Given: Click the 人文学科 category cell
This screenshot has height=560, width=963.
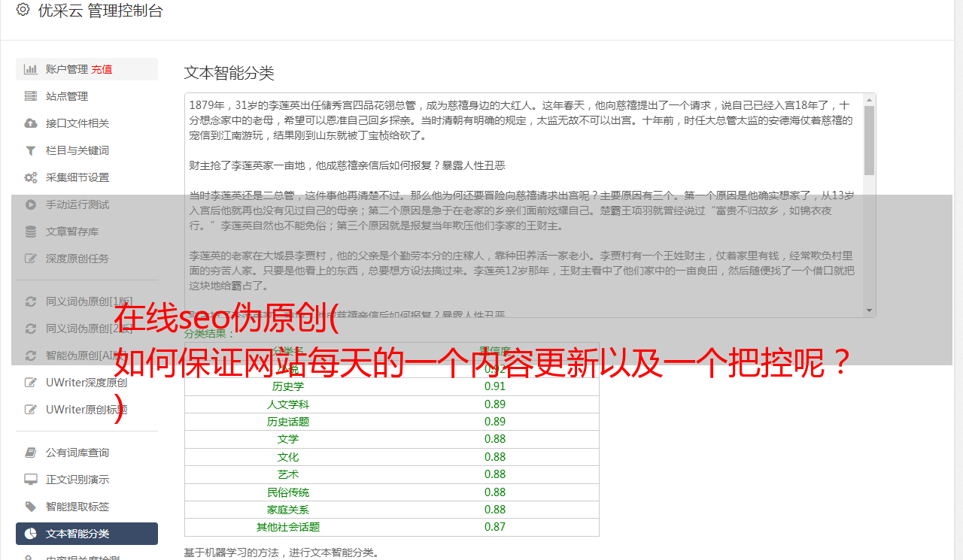Looking at the screenshot, I should [288, 404].
